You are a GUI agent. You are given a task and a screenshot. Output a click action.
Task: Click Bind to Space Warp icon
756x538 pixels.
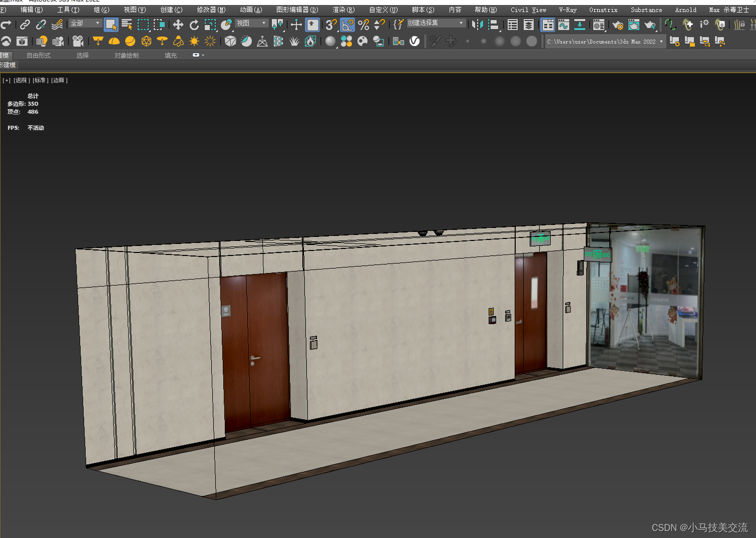tap(57, 24)
